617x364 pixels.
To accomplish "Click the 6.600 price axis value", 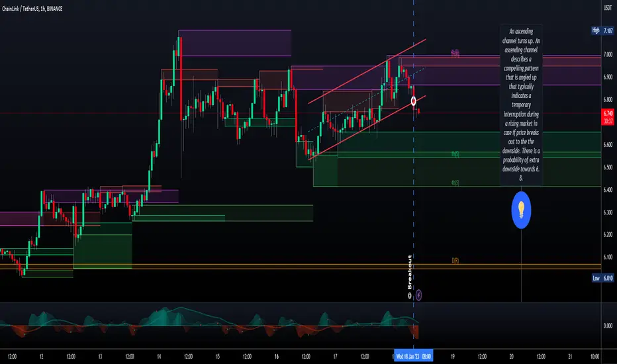I will (608, 144).
